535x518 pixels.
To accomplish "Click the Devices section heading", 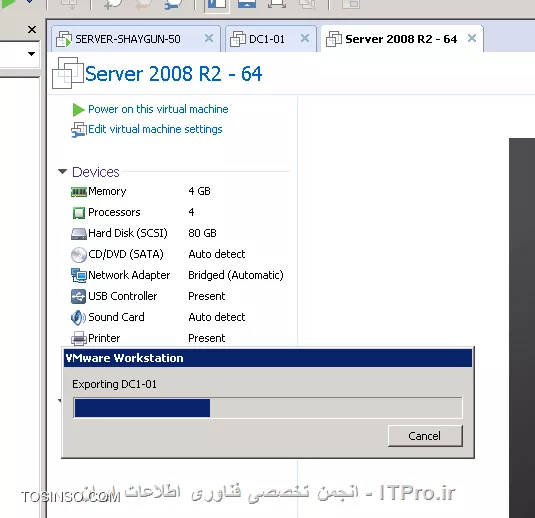I will pos(96,172).
